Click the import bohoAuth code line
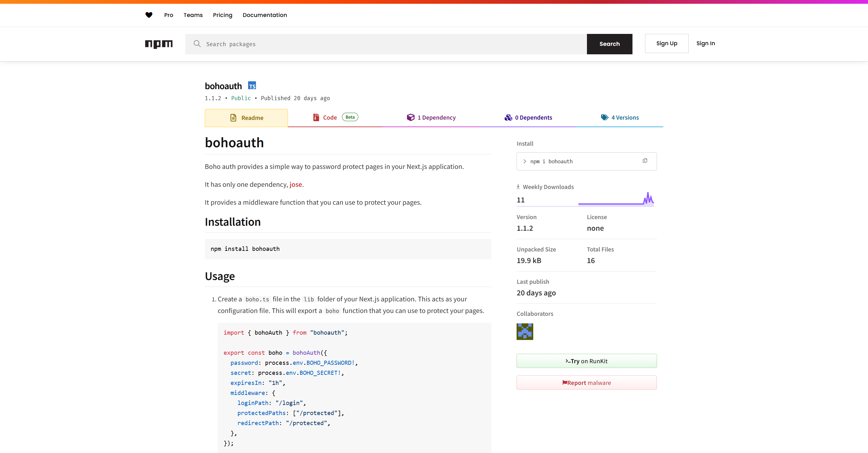 [285, 332]
